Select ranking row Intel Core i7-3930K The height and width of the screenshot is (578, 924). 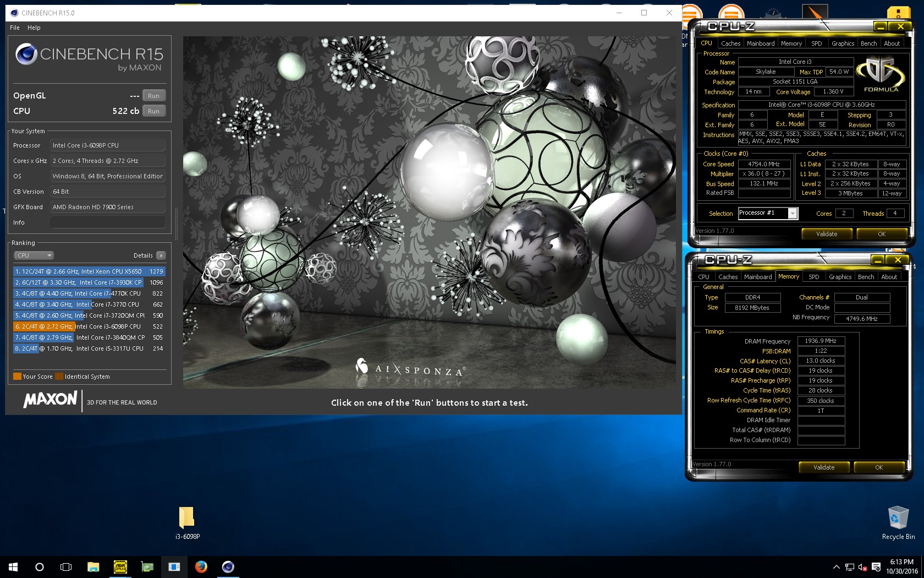(x=89, y=282)
